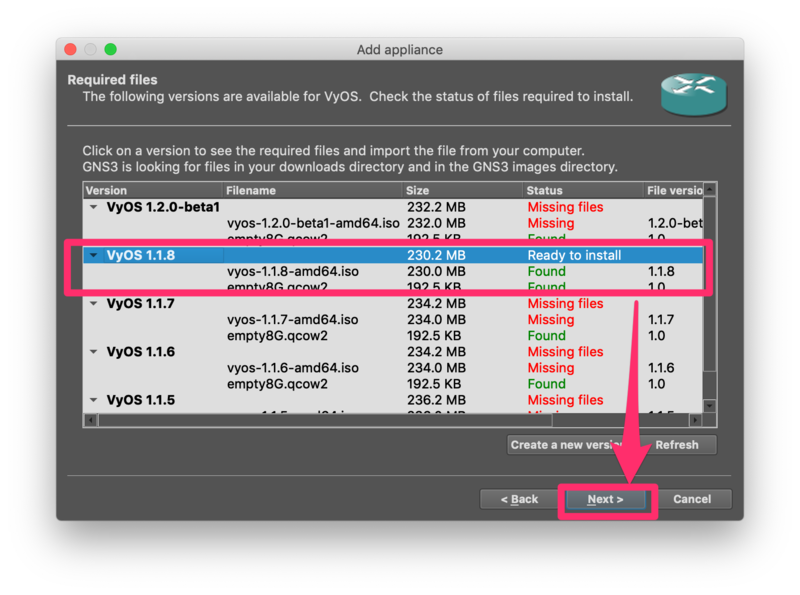Click scroll down arrow of version list
Viewport: 800px width, 595px height.
coord(710,406)
